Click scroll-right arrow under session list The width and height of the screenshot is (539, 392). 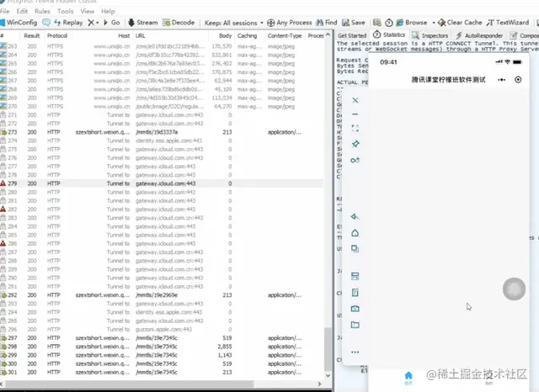click(x=319, y=384)
